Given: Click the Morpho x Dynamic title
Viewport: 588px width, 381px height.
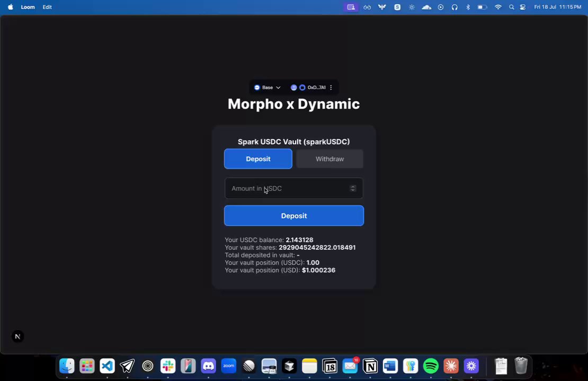Looking at the screenshot, I should point(293,104).
